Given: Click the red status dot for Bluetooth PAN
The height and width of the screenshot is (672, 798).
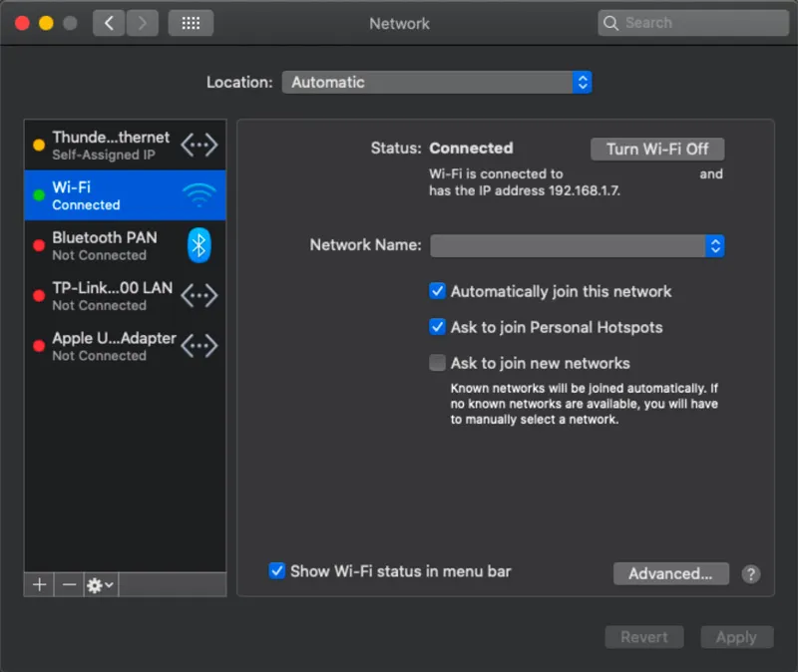Looking at the screenshot, I should (39, 245).
